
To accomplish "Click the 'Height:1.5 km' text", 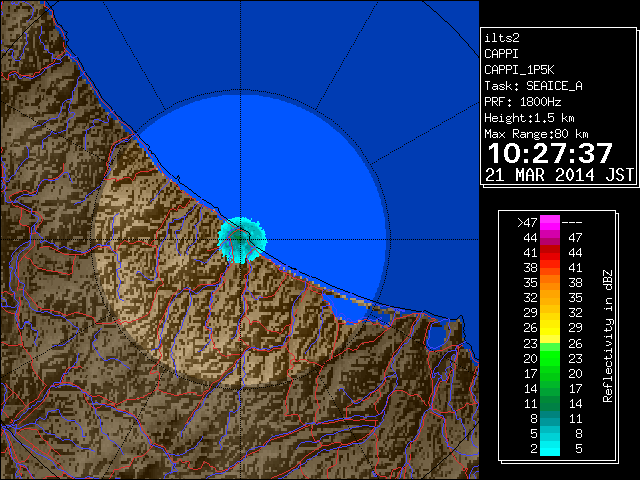I will pyautogui.click(x=529, y=118).
